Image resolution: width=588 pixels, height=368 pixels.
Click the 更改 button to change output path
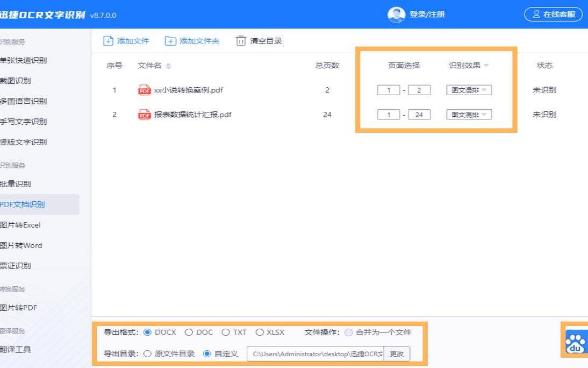[x=397, y=353]
